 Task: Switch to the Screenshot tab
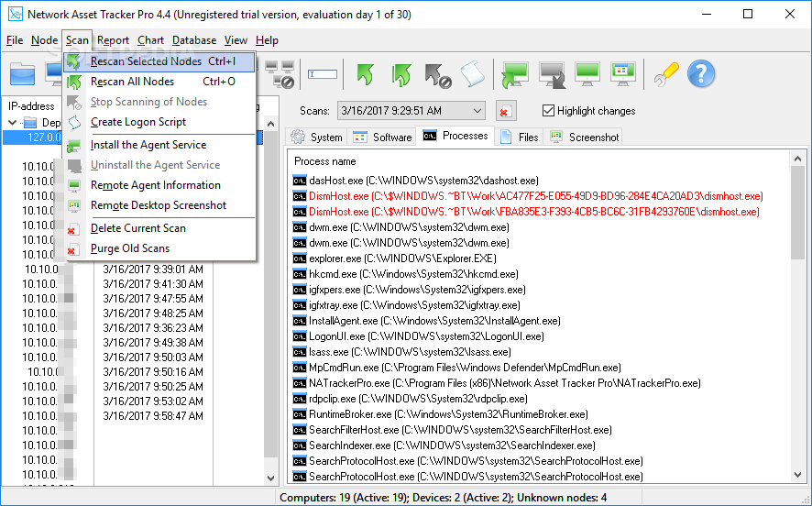pyautogui.click(x=584, y=137)
